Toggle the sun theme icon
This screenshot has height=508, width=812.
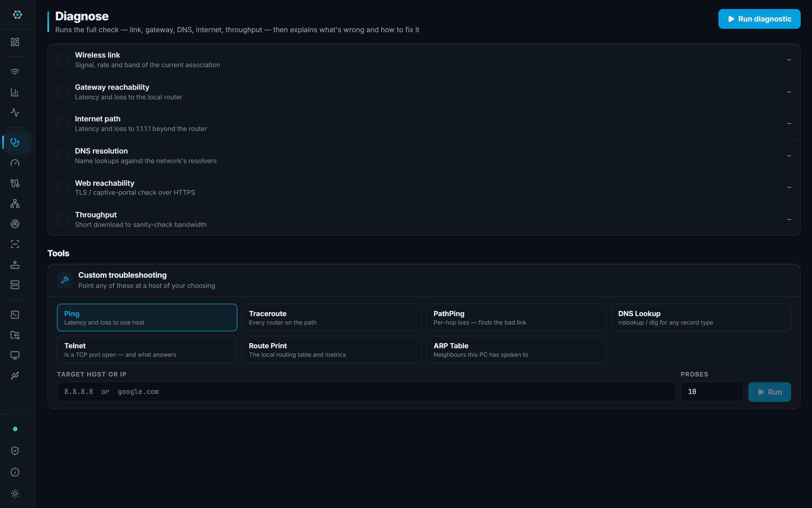15,494
